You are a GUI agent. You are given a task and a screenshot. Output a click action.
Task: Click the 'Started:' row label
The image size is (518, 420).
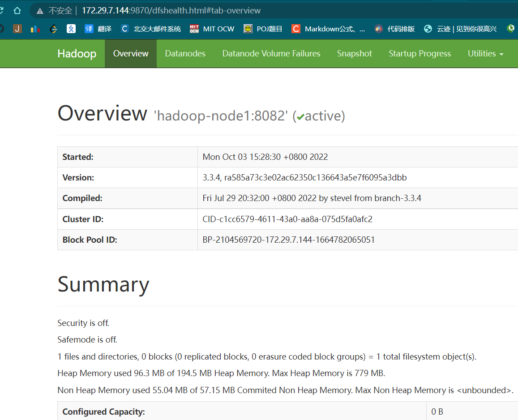[x=78, y=157]
